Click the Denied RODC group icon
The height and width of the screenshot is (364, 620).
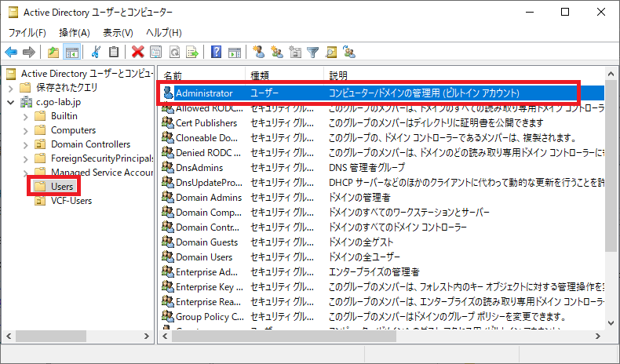[x=168, y=152]
